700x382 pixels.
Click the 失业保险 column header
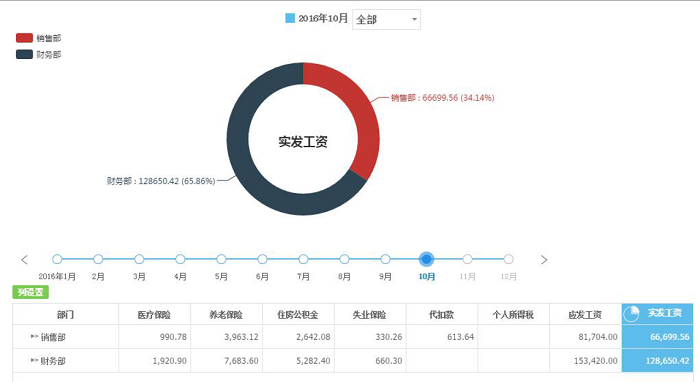(x=370, y=315)
